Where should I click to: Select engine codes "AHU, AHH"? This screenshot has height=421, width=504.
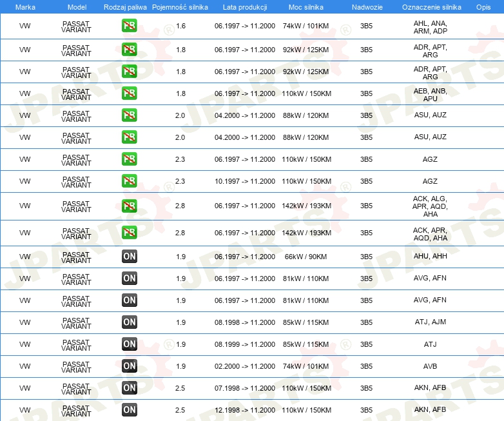tap(430, 256)
